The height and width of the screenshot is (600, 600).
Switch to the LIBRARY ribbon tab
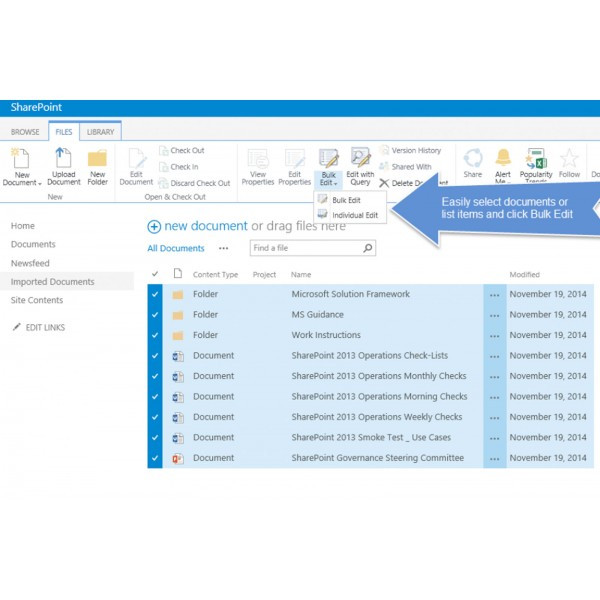pyautogui.click(x=100, y=132)
